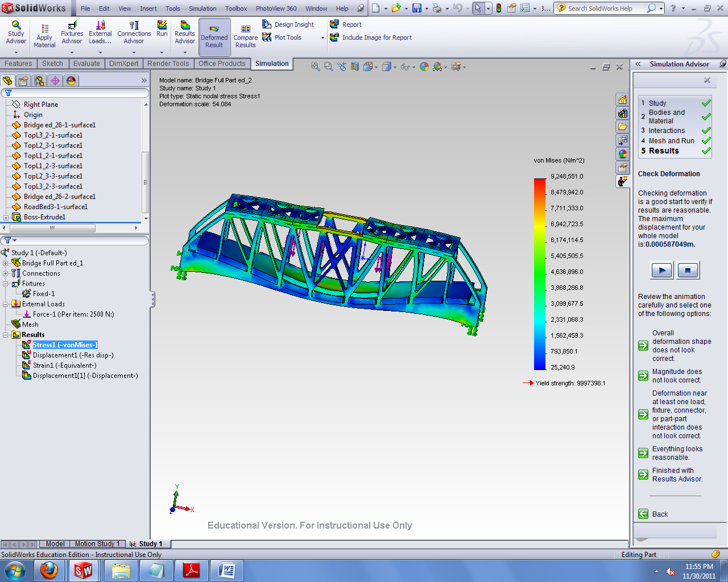
Task: Open the Study Advisor tool
Action: coord(16,33)
